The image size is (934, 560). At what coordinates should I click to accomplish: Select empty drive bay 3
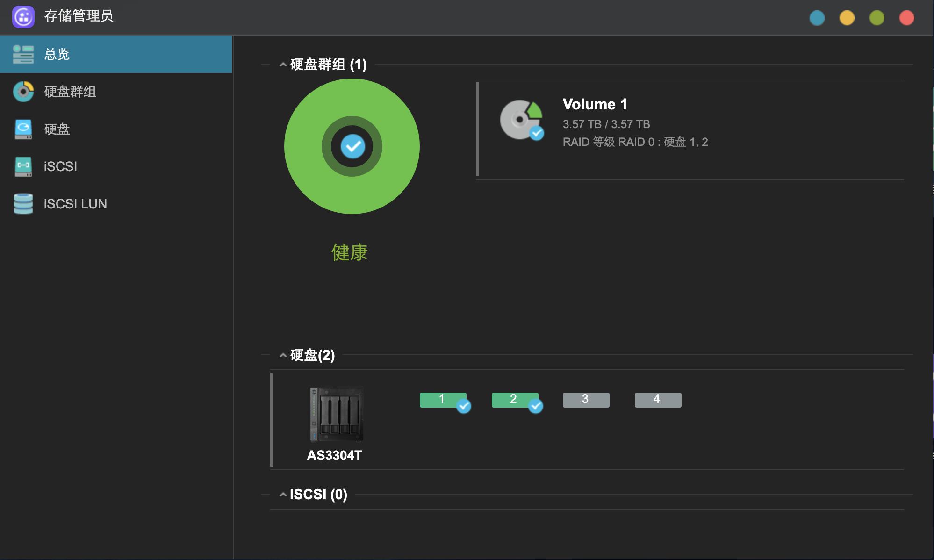click(586, 400)
